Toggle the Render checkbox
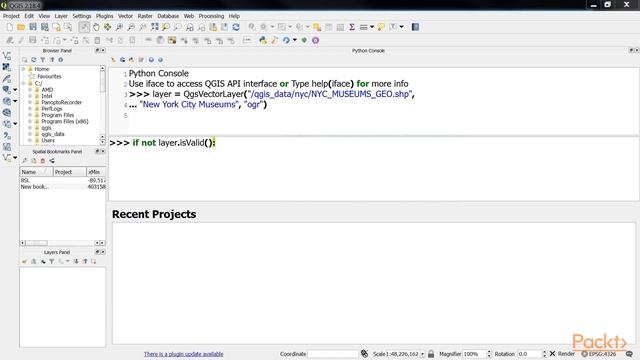The height and width of the screenshot is (360, 640). [552, 354]
